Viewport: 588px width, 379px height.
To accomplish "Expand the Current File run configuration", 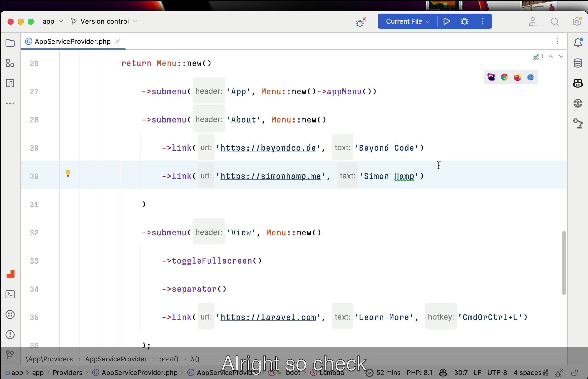I will [408, 21].
